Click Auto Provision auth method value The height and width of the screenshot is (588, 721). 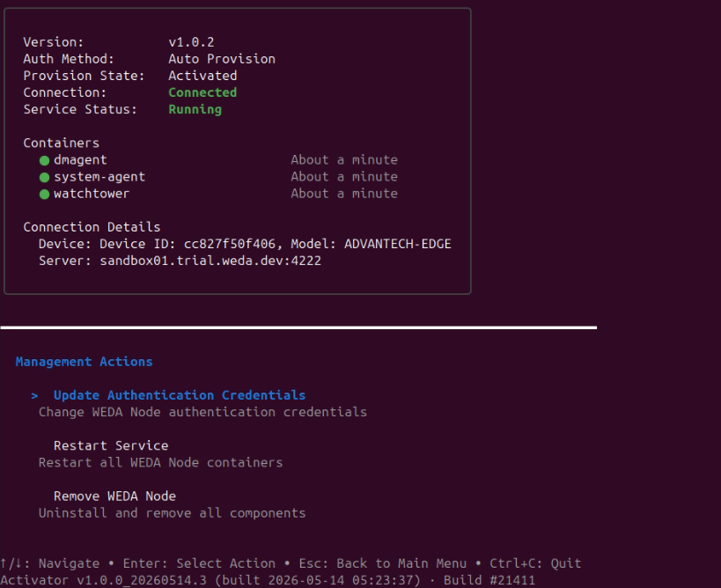coord(222,59)
